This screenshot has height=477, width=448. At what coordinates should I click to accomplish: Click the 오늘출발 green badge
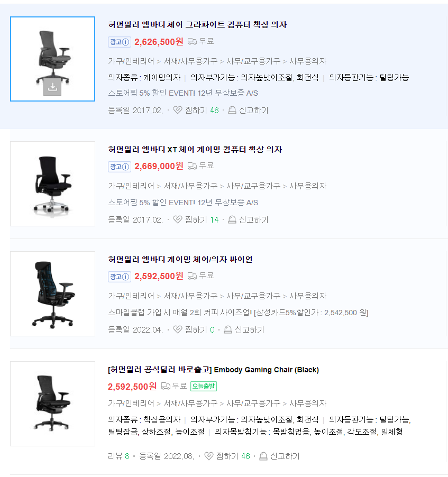click(x=203, y=387)
